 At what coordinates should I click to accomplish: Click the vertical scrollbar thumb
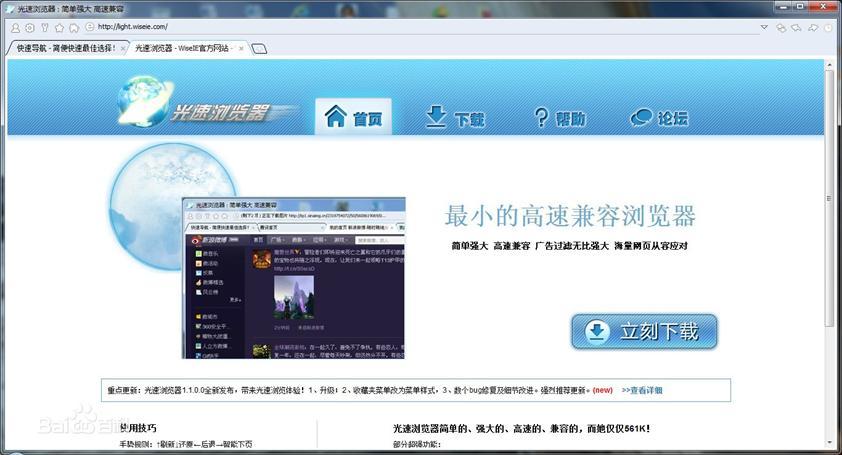point(829,197)
